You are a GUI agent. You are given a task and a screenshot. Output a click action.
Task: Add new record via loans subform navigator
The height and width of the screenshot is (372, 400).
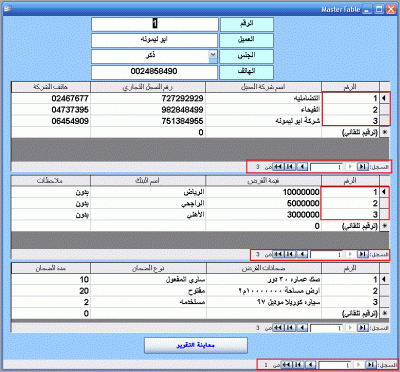point(278,254)
